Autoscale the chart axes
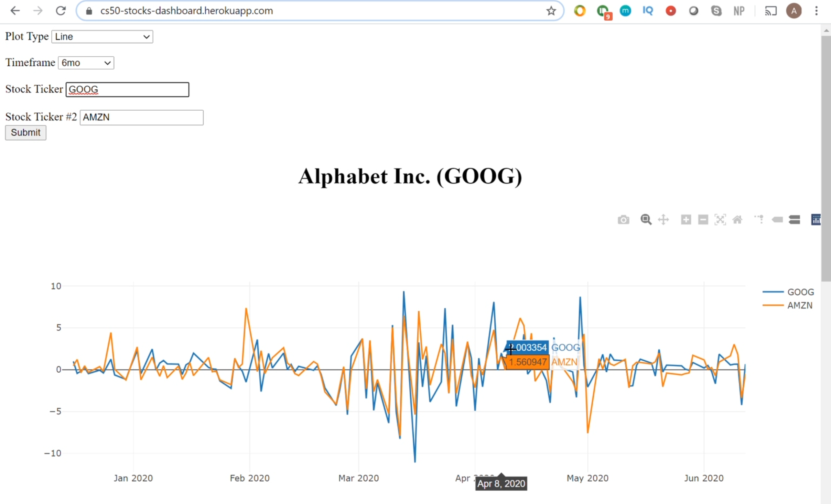 (720, 219)
